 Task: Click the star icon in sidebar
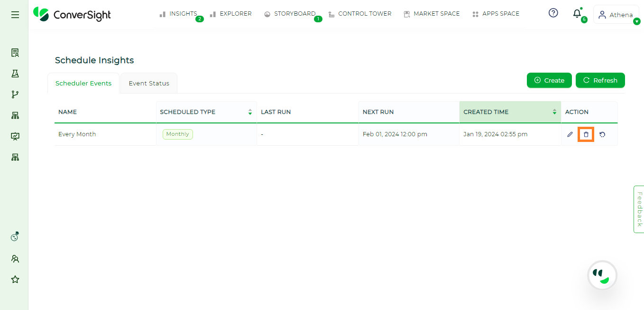15,280
